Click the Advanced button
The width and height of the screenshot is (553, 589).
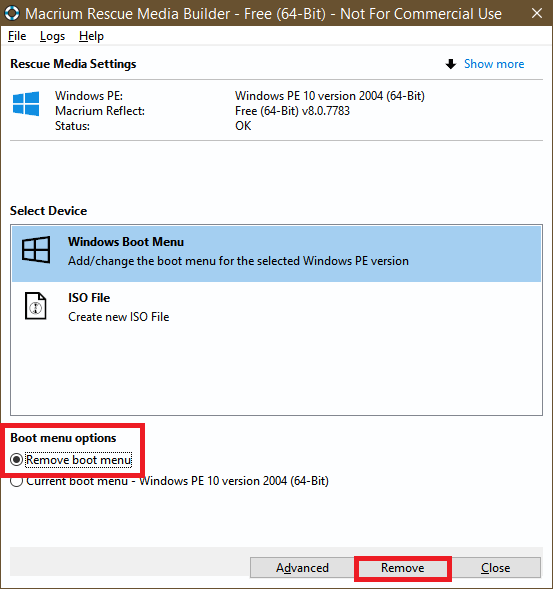pos(302,568)
